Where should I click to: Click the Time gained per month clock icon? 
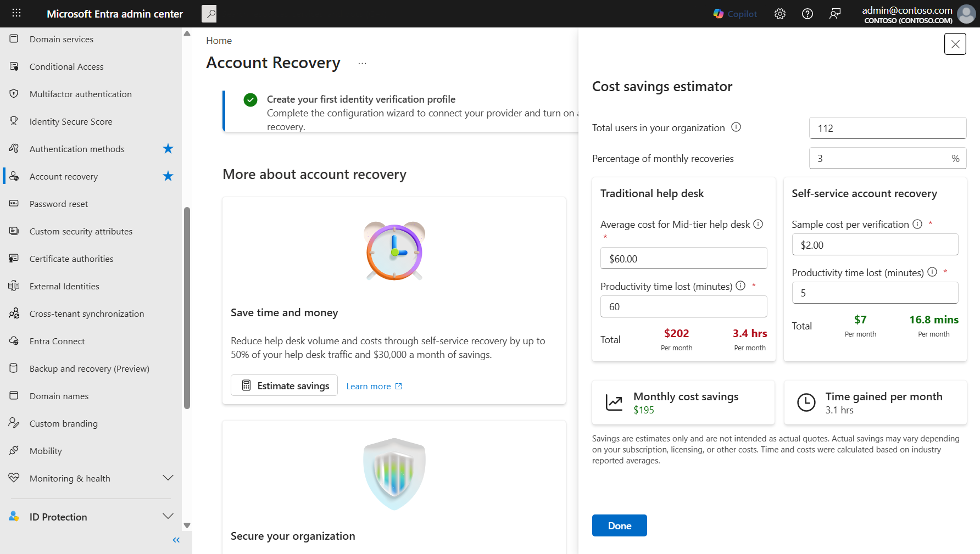point(806,402)
